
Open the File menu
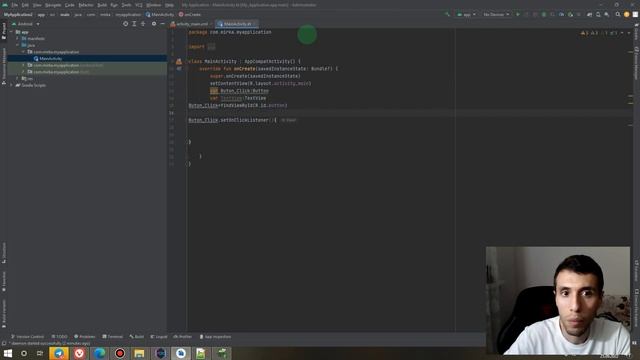pyautogui.click(x=15, y=5)
